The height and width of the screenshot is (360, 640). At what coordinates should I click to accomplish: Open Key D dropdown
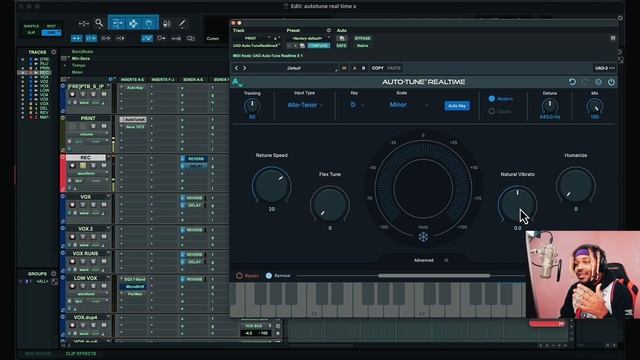tap(357, 105)
